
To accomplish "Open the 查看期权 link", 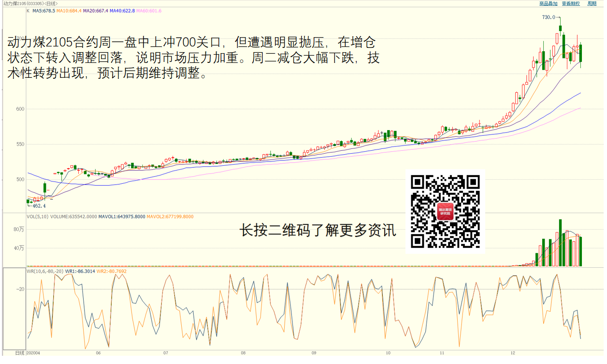I will pyautogui.click(x=570, y=3).
